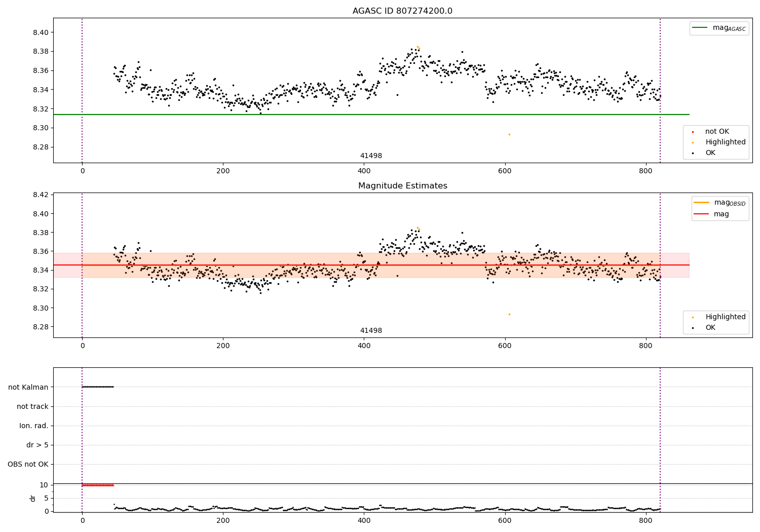
Task: Click the '41498' label in the top plot
Action: click(371, 156)
